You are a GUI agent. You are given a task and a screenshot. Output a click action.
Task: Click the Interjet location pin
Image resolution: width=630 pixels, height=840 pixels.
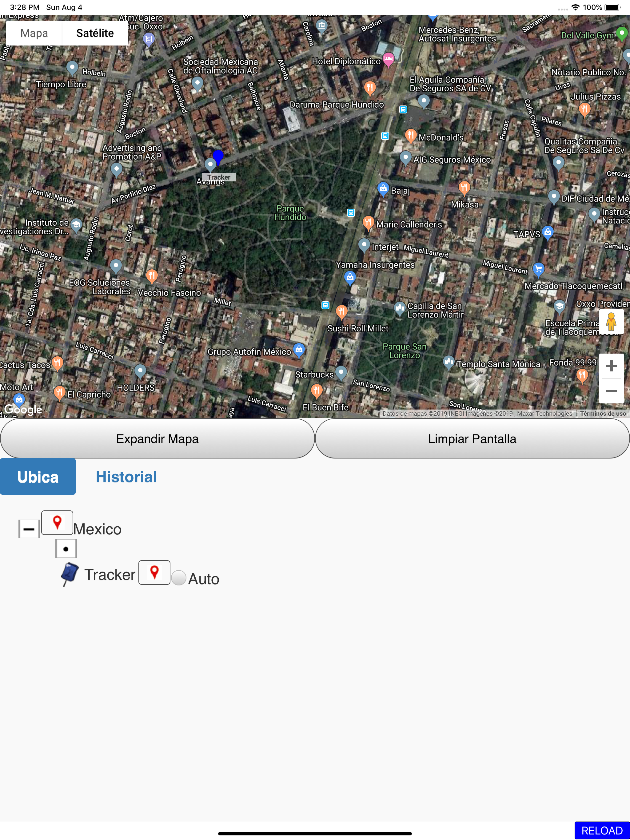click(x=365, y=245)
